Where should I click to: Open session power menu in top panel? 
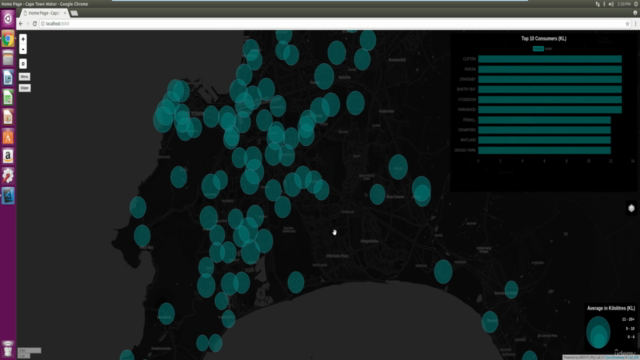[636, 4]
